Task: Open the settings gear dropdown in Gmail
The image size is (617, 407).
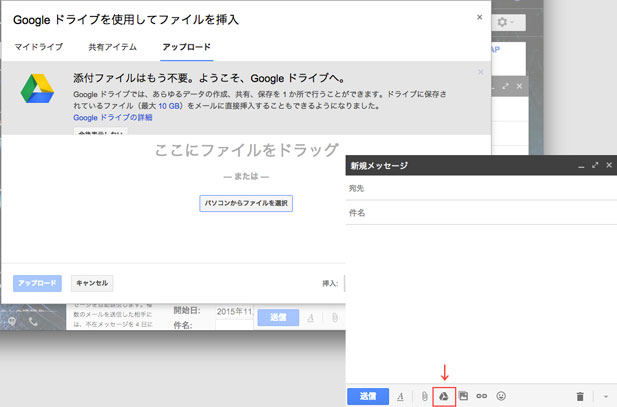Action: (x=506, y=22)
